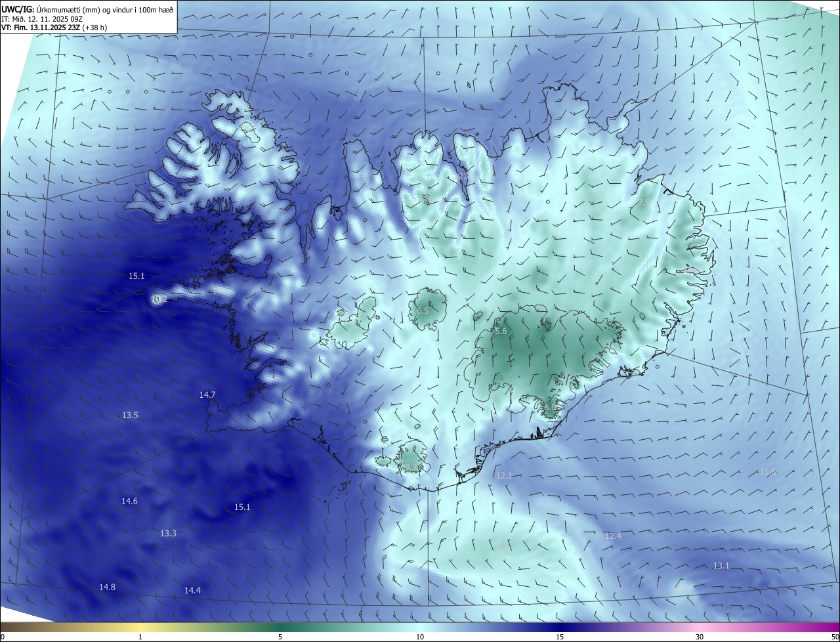840x642 pixels.
Task: Click the 13.1 value label on the map
Action: click(721, 565)
